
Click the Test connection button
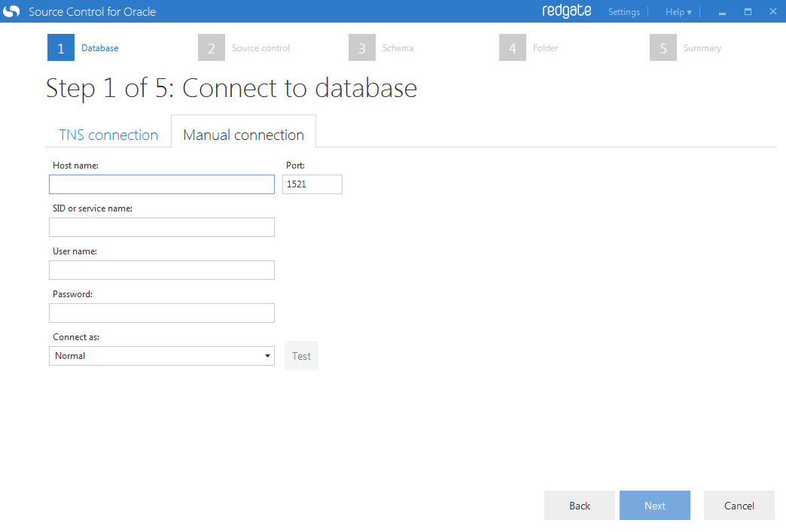[301, 356]
